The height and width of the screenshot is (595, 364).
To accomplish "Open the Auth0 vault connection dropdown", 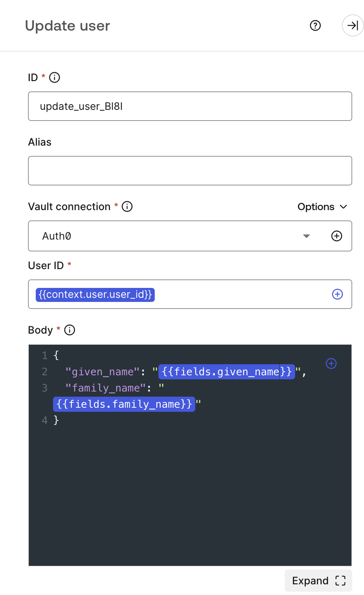I will 306,236.
